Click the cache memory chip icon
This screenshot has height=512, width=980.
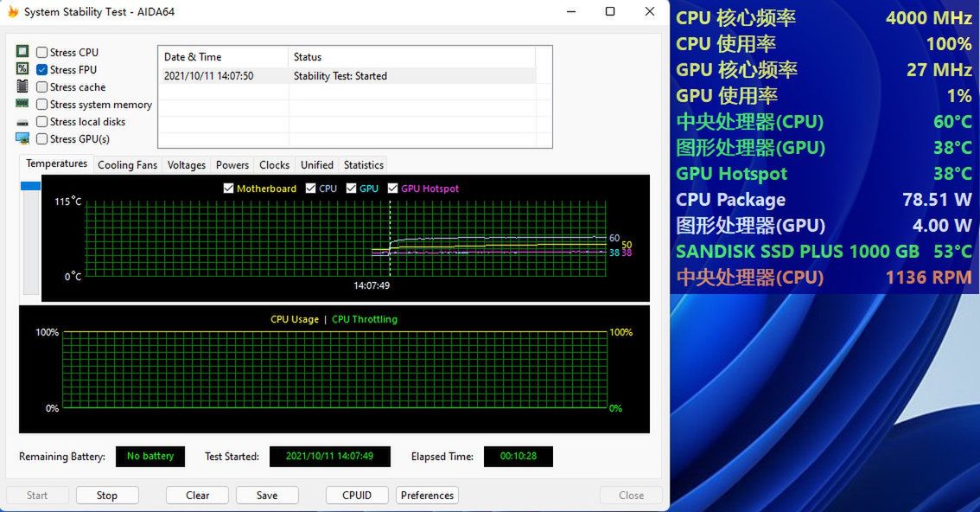22,86
